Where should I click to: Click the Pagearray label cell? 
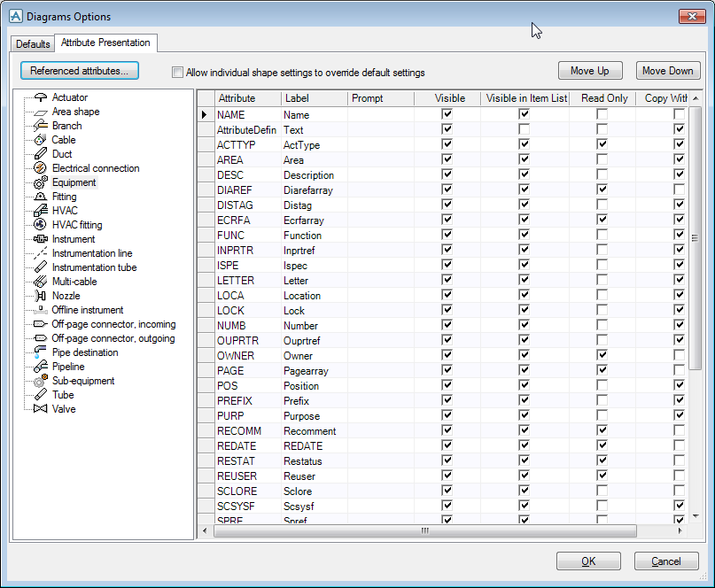(x=315, y=370)
